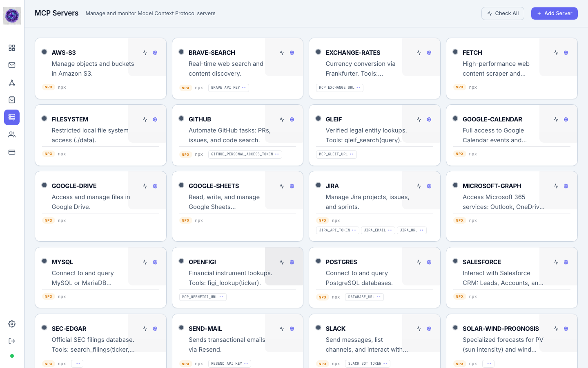Check activity pulse for POSTGRES server
The height and width of the screenshot is (368, 588).
tap(419, 262)
